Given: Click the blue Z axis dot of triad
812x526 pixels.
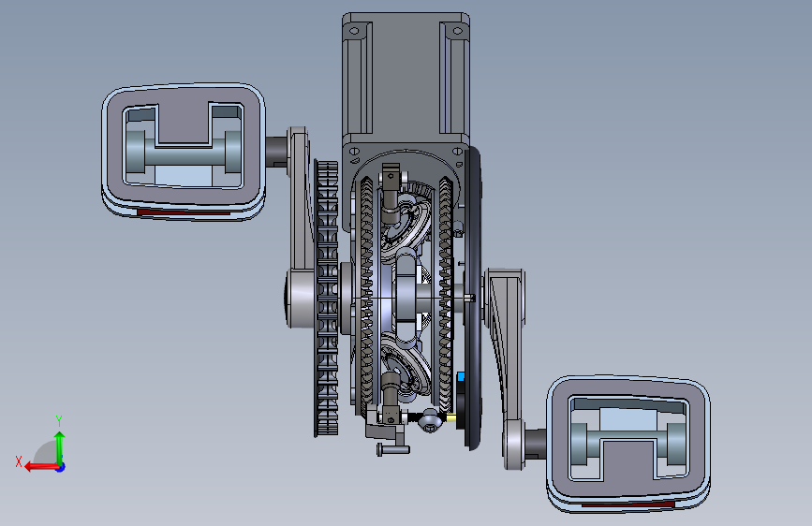Looking at the screenshot, I should [61, 467].
